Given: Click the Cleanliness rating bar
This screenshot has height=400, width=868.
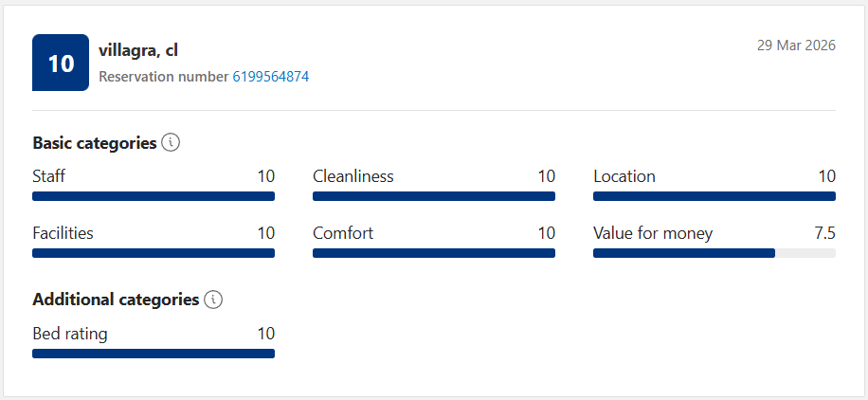Looking at the screenshot, I should [434, 196].
